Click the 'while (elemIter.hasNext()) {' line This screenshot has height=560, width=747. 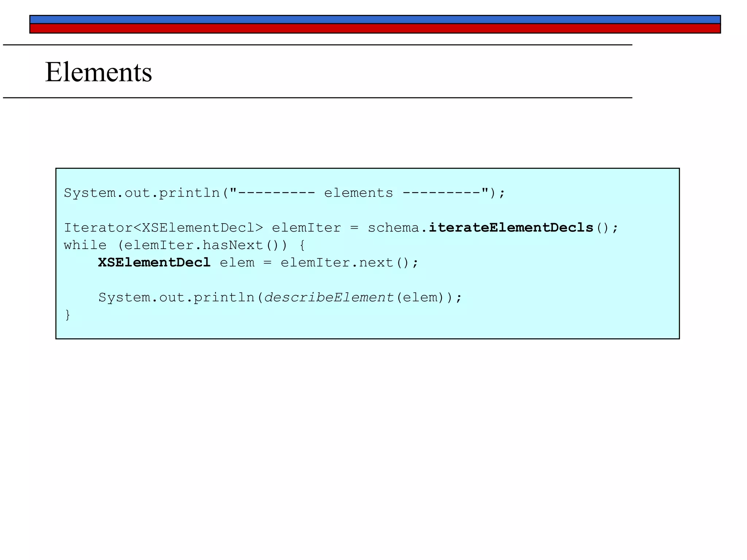coord(185,245)
